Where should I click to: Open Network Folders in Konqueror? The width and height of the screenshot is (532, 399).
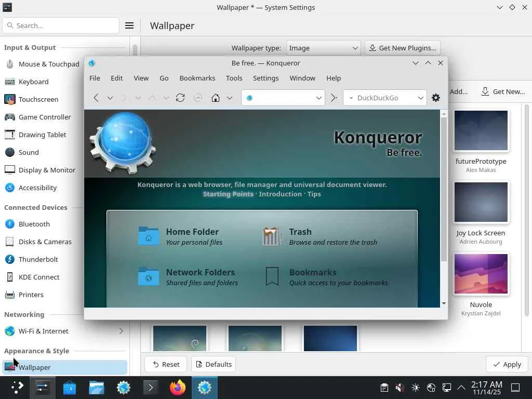click(x=148, y=276)
